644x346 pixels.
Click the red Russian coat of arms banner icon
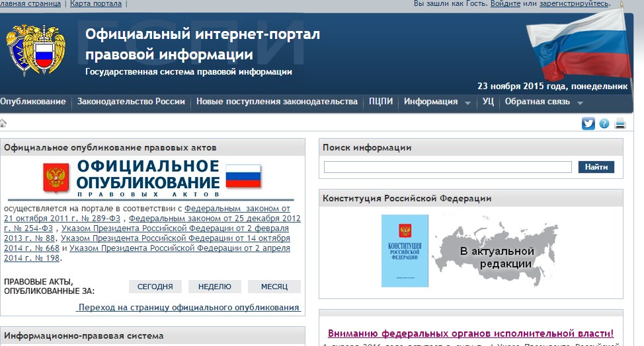click(56, 178)
